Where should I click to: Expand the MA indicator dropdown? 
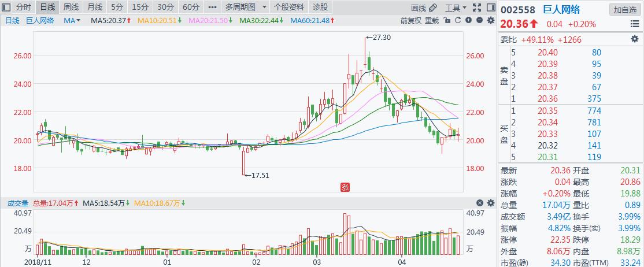pos(72,21)
